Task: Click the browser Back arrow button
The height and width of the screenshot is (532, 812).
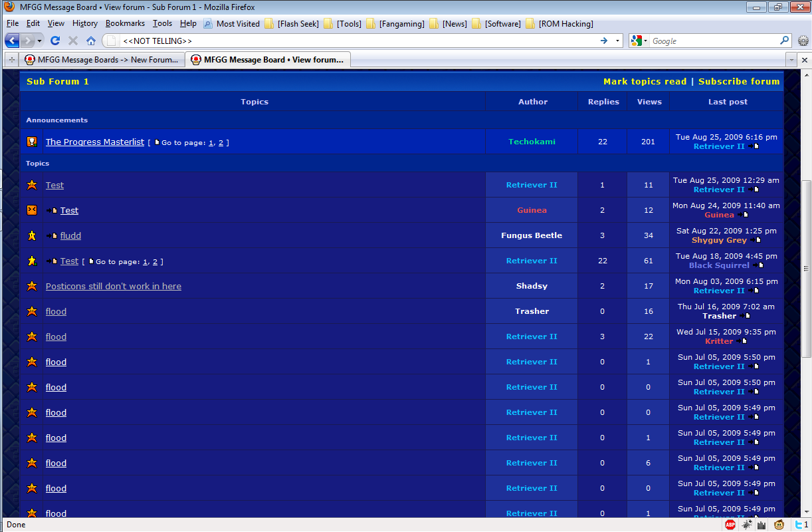Action: pyautogui.click(x=12, y=41)
